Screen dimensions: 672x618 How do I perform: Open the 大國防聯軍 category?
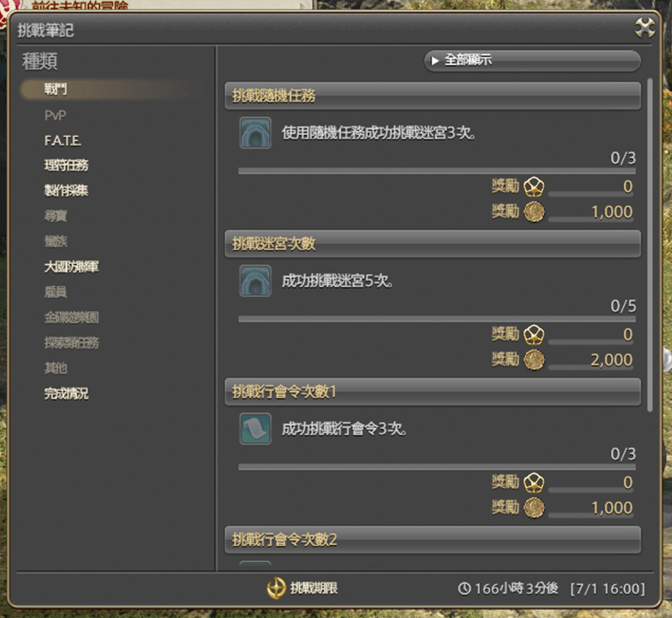72,267
